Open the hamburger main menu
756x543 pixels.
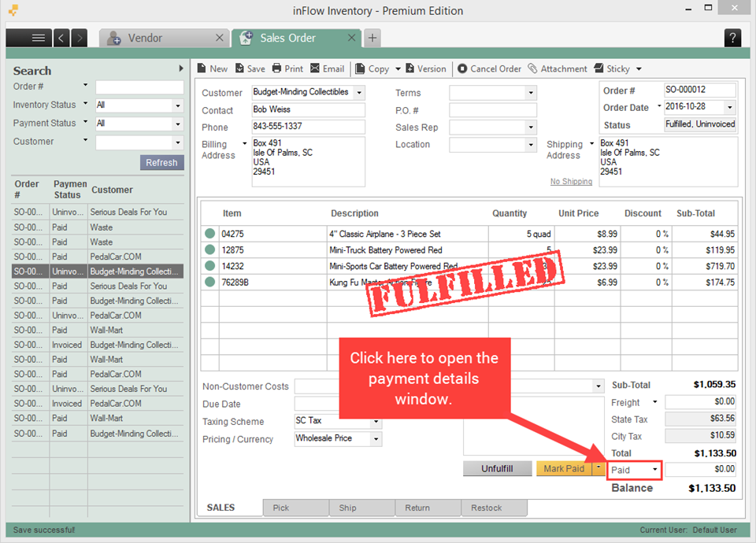coord(38,38)
